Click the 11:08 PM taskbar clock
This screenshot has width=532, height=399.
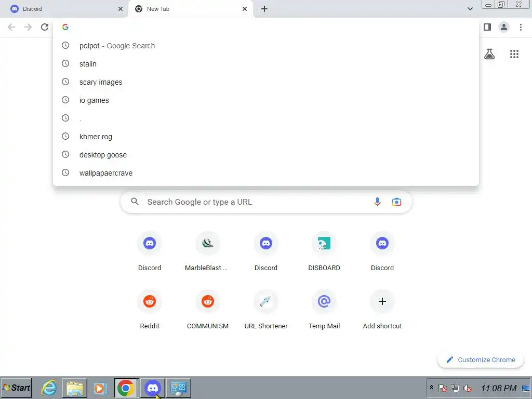tap(498, 388)
